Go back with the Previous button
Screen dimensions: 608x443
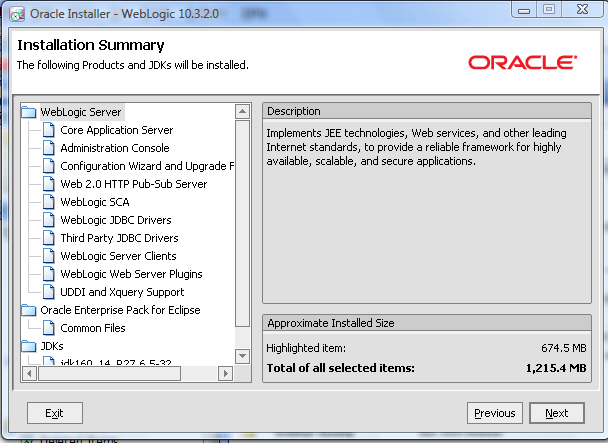coord(495,413)
